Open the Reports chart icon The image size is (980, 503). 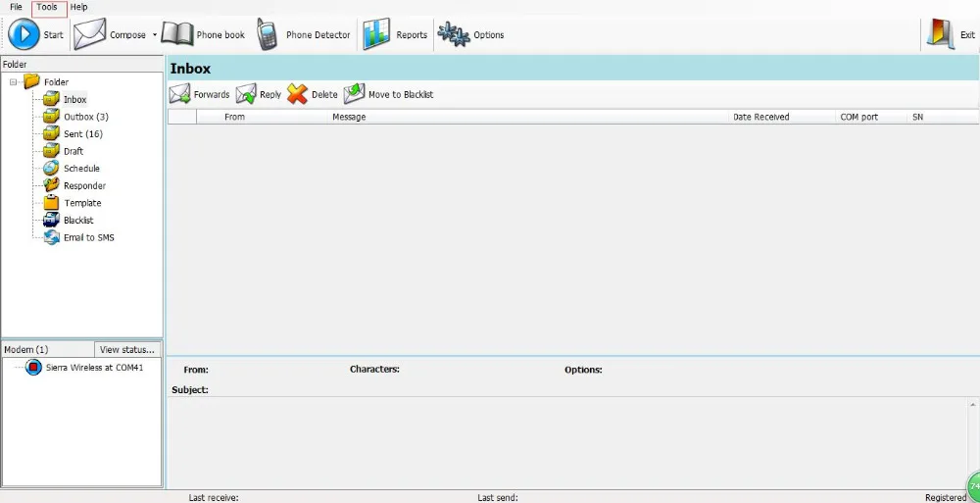[376, 34]
